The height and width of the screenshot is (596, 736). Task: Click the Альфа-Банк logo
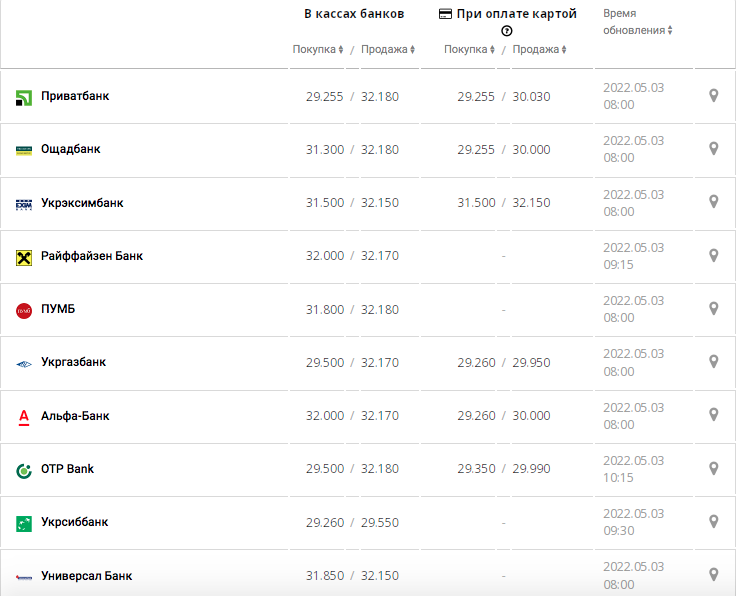click(x=24, y=416)
